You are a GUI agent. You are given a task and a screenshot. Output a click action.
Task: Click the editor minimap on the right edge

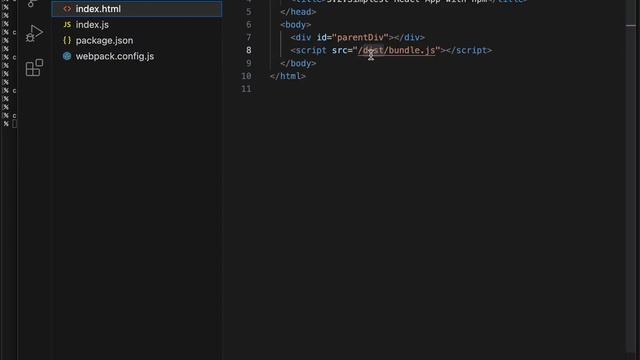pyautogui.click(x=631, y=176)
